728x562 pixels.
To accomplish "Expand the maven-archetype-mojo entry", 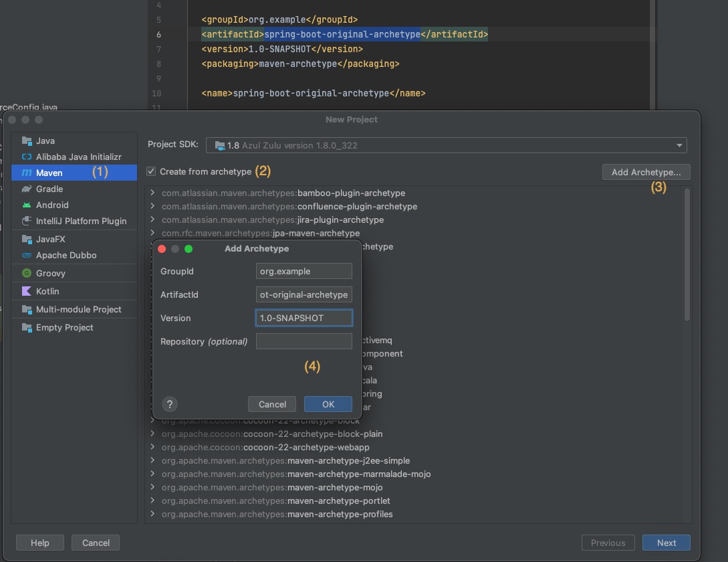I will 153,487.
